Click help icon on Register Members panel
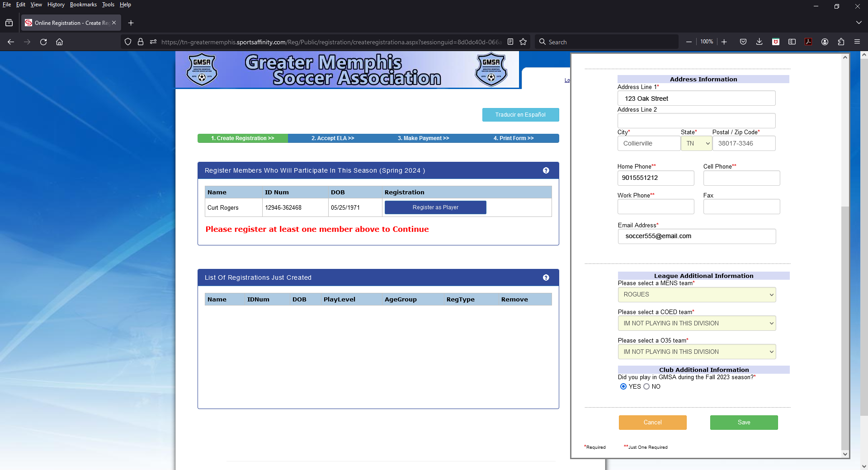 coord(546,170)
